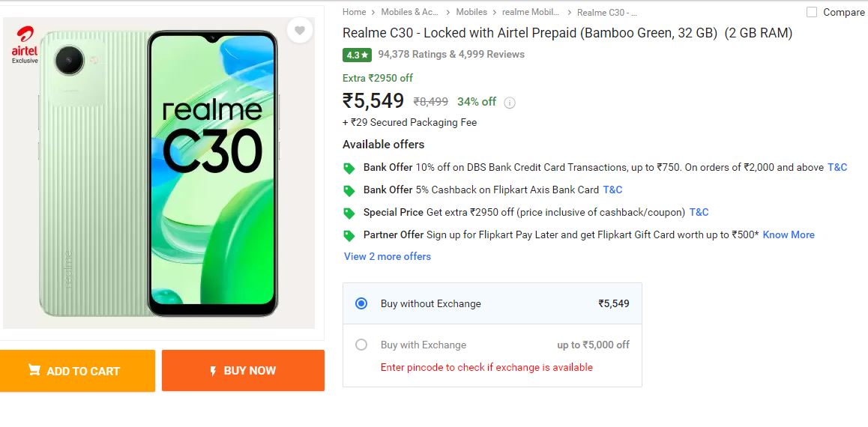Image resolution: width=868 pixels, height=427 pixels.
Task: Click the tag icon next to Special Price
Action: pos(349,213)
